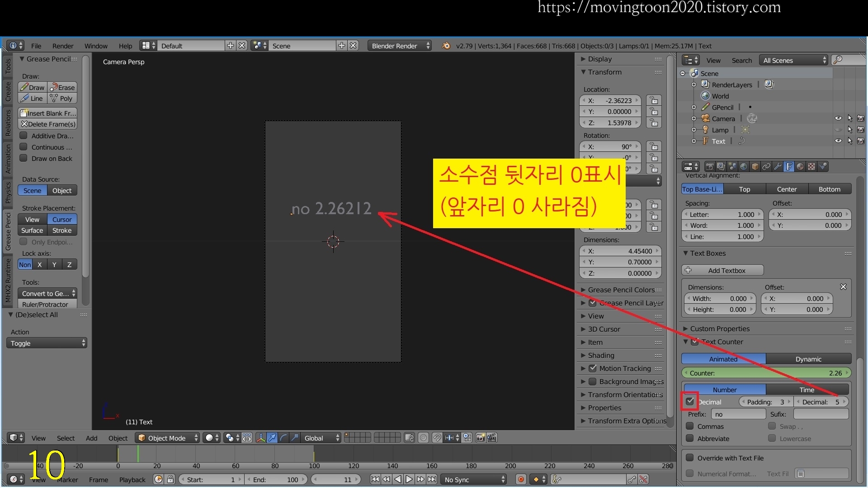Jump to last frame playback icon
Screen dimensions: 868x488
click(432, 479)
